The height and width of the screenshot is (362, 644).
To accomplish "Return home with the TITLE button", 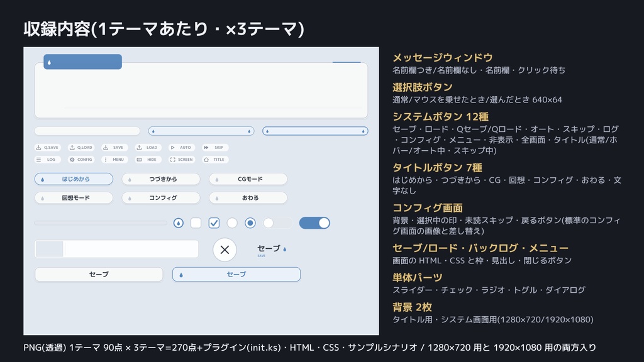I will pos(215,160).
